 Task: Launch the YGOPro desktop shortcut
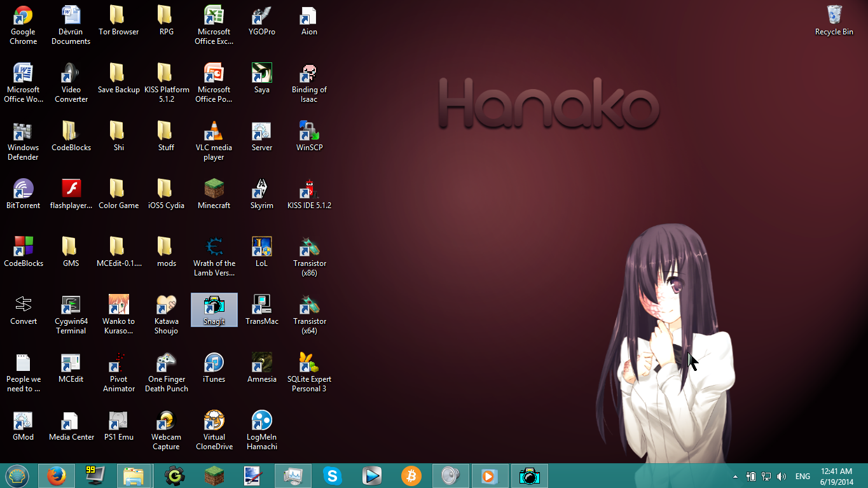[x=262, y=21]
